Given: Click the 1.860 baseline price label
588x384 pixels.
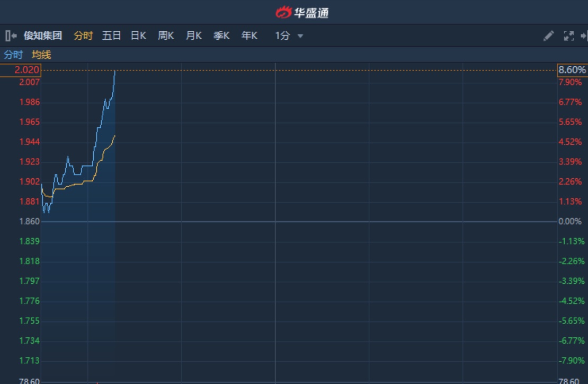Looking at the screenshot, I should pos(29,222).
